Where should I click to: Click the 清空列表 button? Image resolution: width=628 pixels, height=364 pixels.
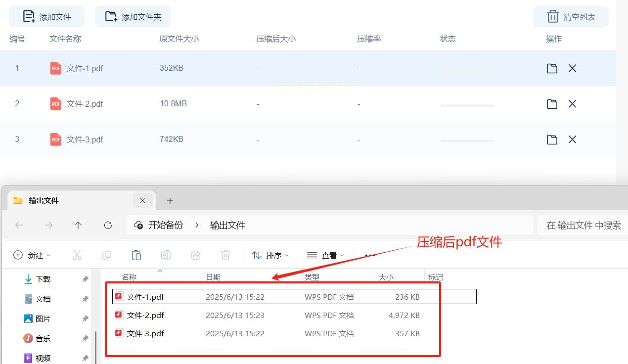[571, 17]
